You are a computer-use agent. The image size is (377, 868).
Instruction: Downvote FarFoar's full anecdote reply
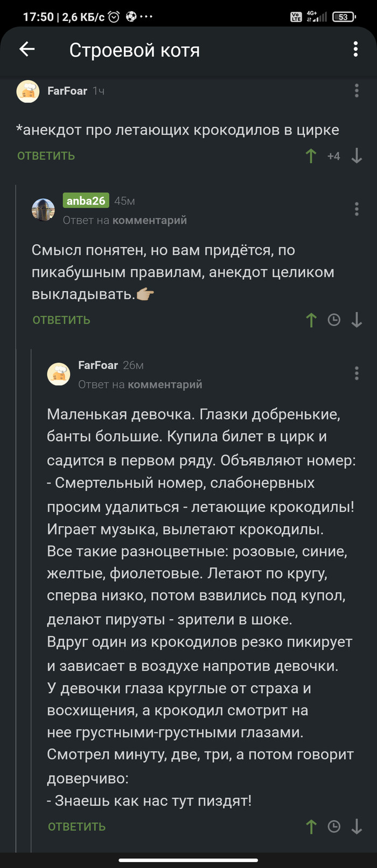coord(357,827)
